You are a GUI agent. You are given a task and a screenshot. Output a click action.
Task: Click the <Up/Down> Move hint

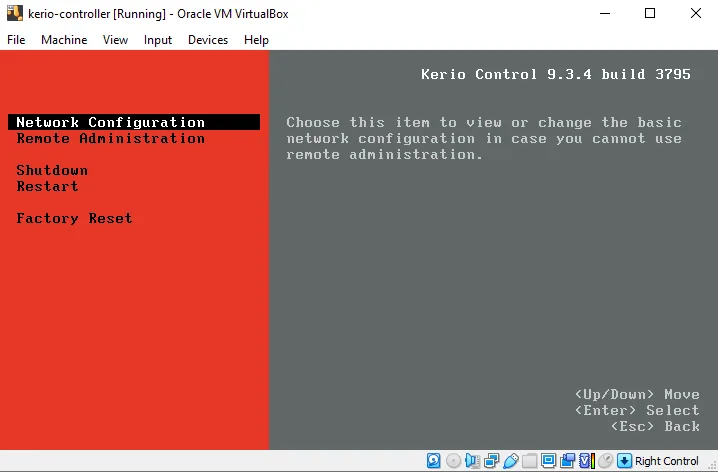pyautogui.click(x=637, y=394)
